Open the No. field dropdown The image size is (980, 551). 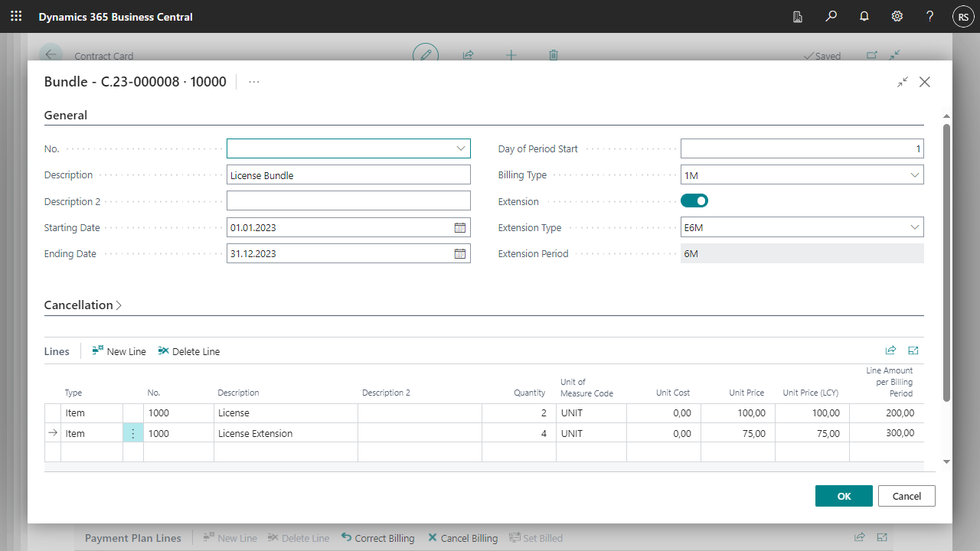tap(461, 148)
